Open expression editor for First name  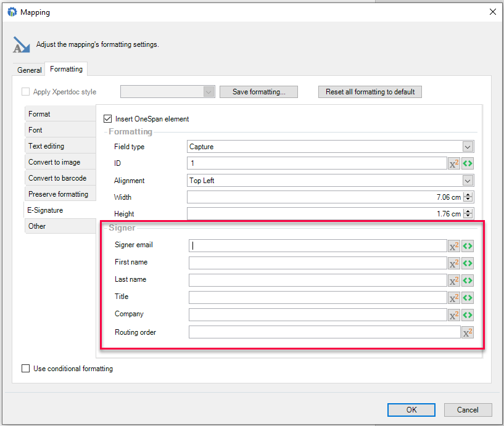click(454, 263)
